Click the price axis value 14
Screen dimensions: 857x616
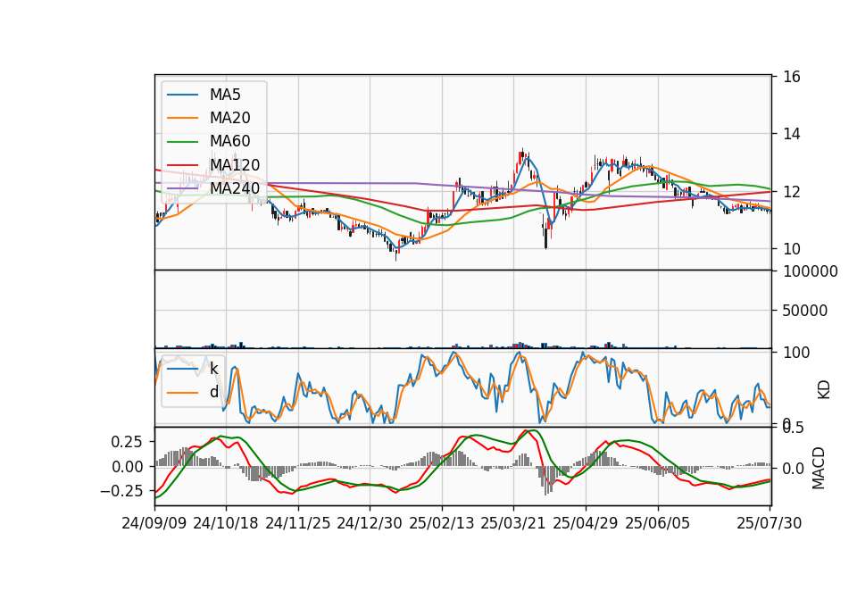[792, 134]
